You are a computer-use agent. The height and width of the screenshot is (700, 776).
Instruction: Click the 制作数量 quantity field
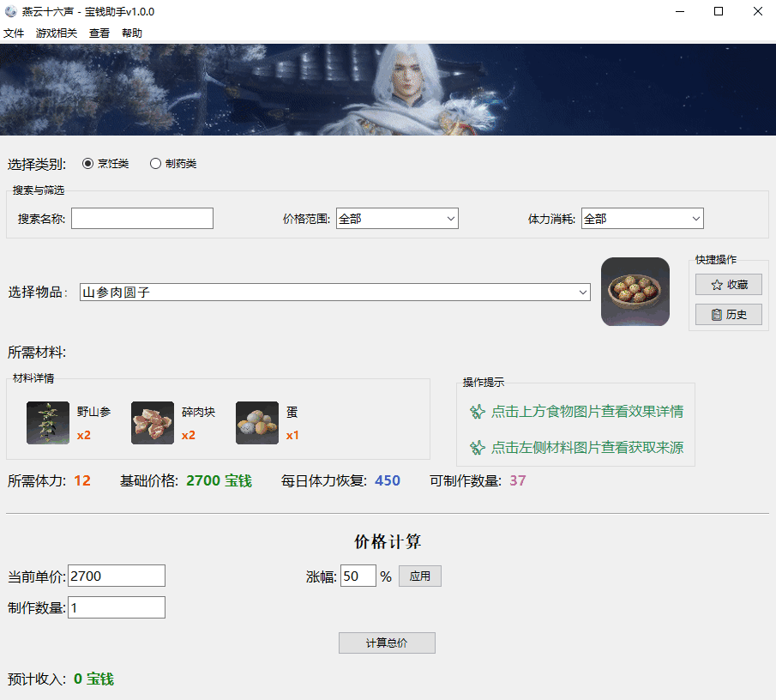[x=116, y=606]
